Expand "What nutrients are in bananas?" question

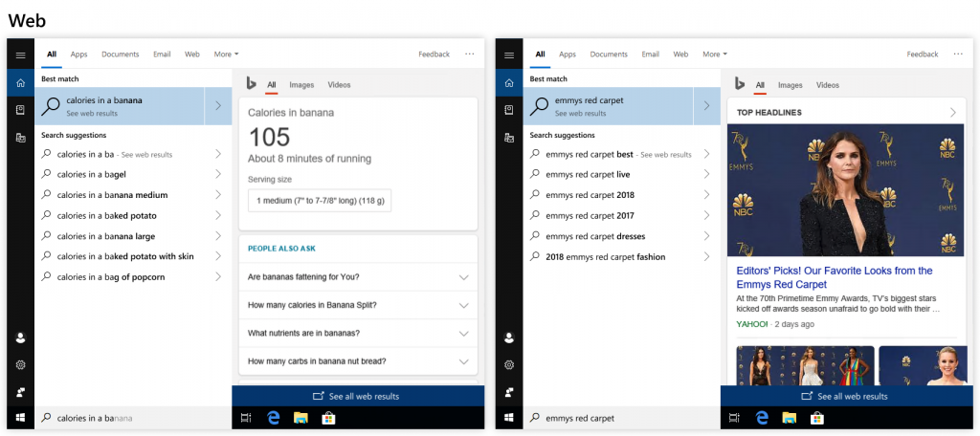[357, 333]
